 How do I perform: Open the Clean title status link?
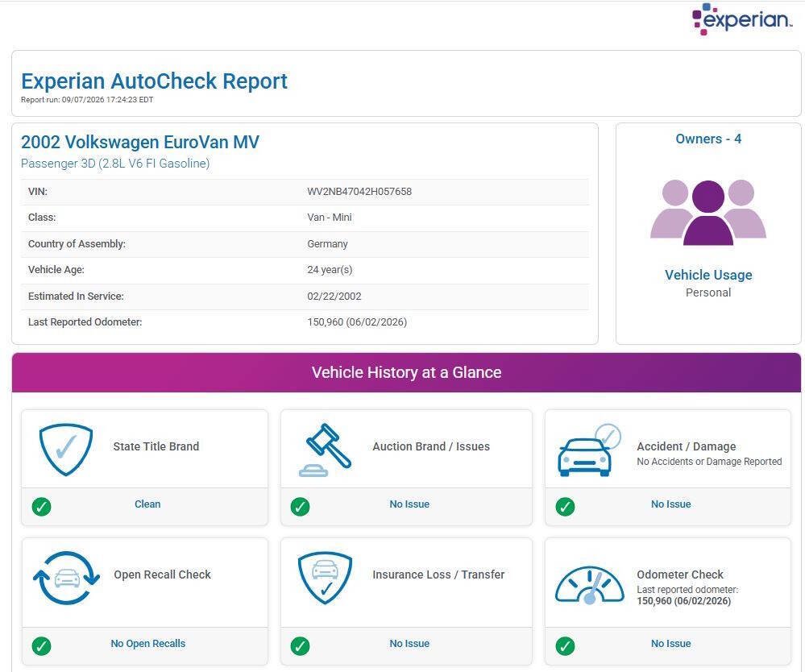[147, 504]
